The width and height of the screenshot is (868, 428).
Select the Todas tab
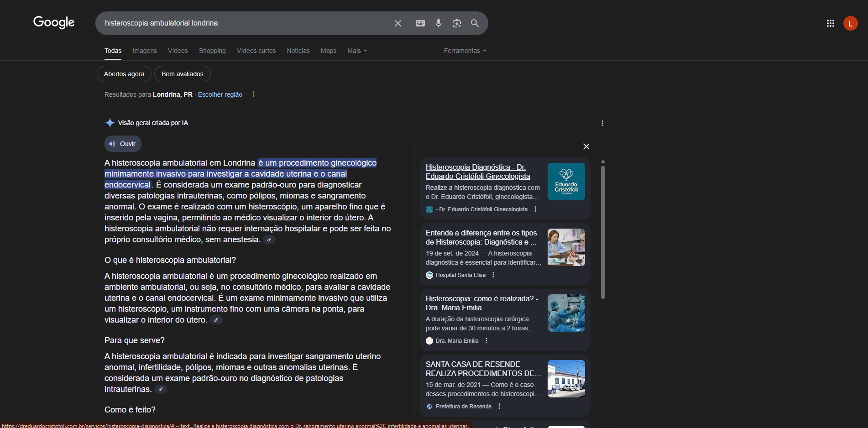(x=113, y=51)
